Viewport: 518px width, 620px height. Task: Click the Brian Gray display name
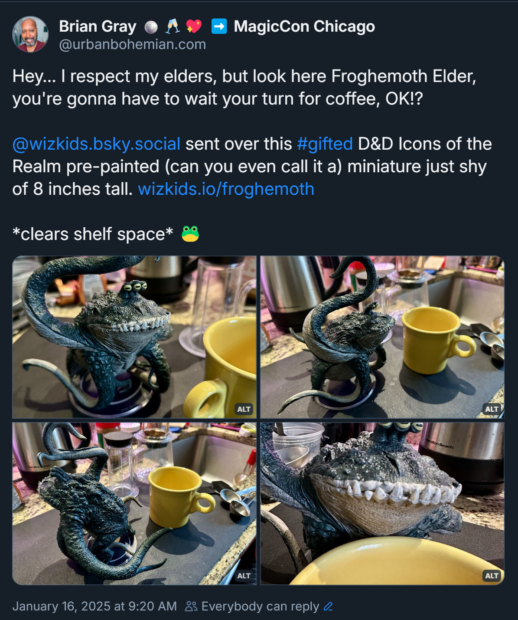(x=98, y=26)
